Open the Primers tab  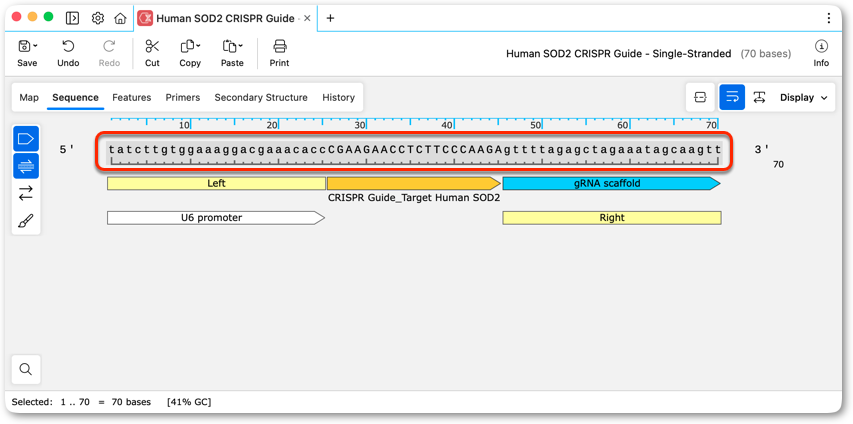click(x=183, y=97)
